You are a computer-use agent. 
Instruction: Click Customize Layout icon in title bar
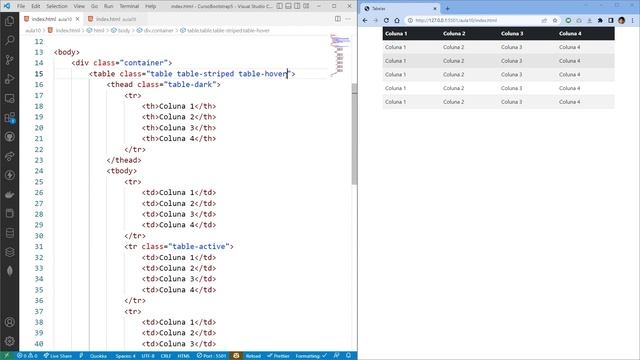(306, 6)
